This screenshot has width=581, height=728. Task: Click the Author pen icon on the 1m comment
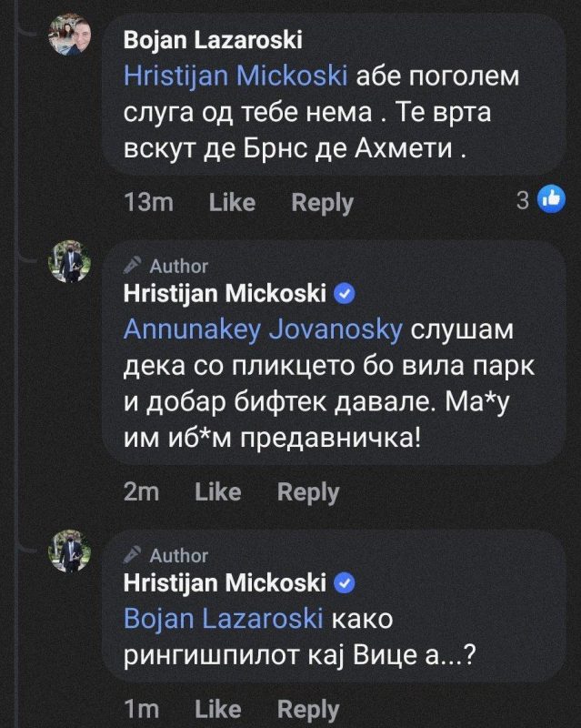[133, 555]
